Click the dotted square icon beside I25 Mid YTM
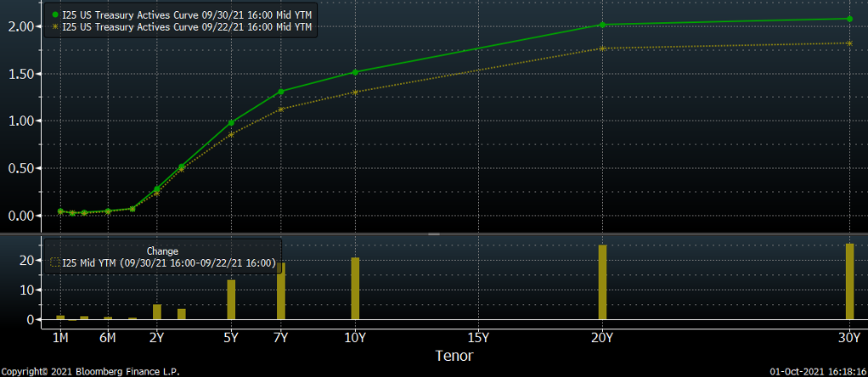Screen dimensions: 868x377 pos(55,262)
